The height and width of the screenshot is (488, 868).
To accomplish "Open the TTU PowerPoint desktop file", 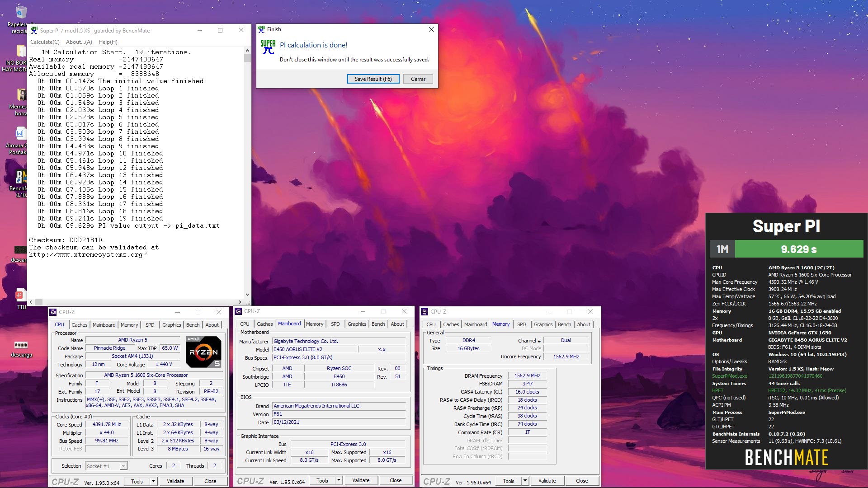I will tap(20, 296).
